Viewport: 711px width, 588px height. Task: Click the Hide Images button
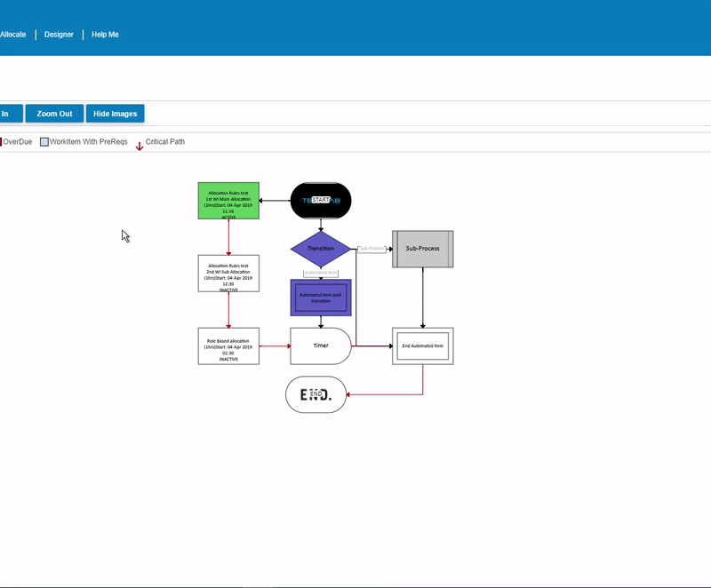tap(116, 114)
